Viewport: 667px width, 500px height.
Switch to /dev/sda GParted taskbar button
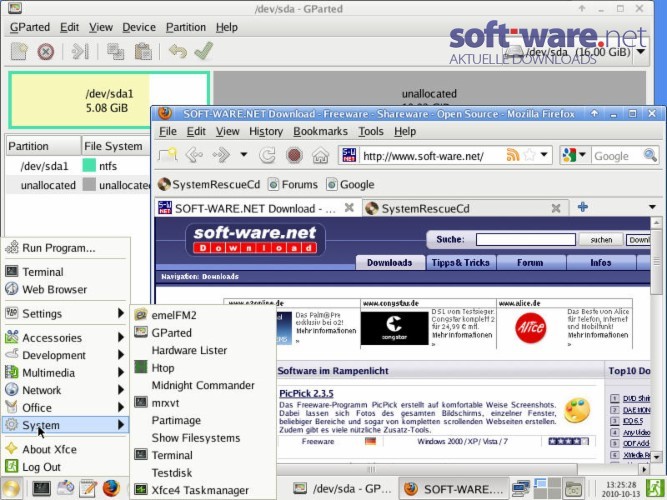342,489
